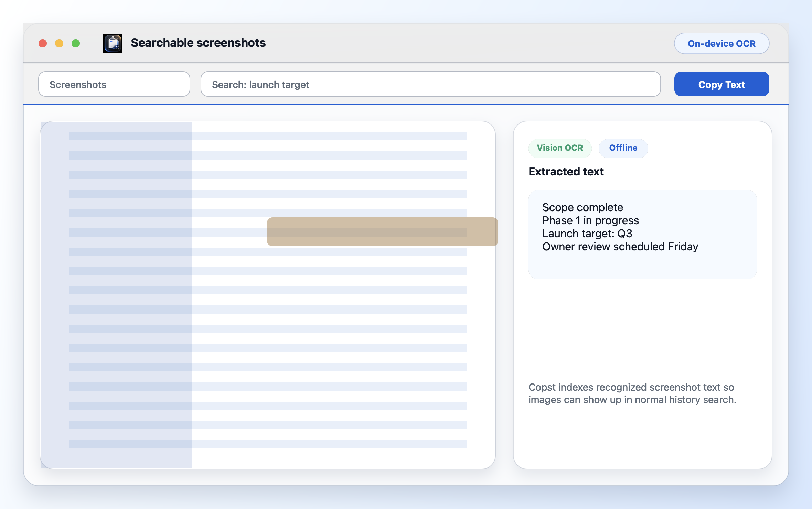Click the Searchable screenshots window title
The height and width of the screenshot is (509, 812).
[198, 43]
